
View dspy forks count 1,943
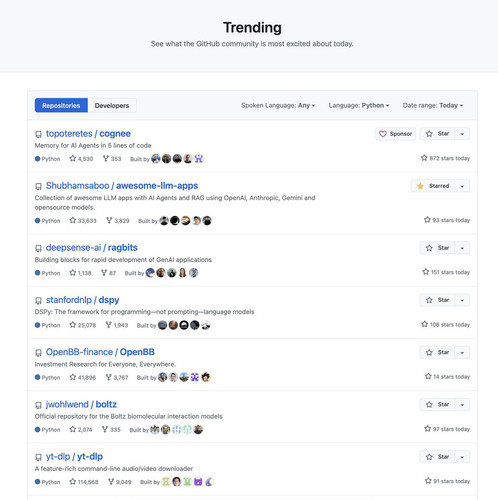[117, 325]
